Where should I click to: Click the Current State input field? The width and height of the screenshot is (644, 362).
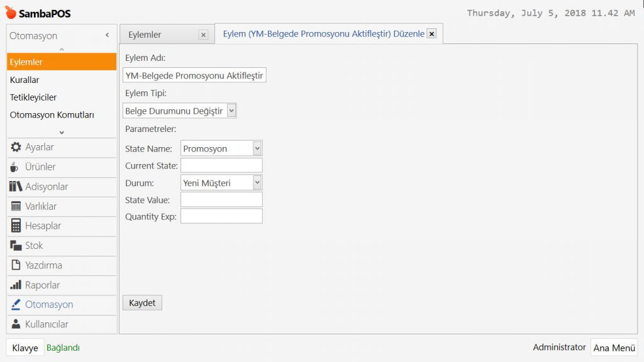(221, 165)
